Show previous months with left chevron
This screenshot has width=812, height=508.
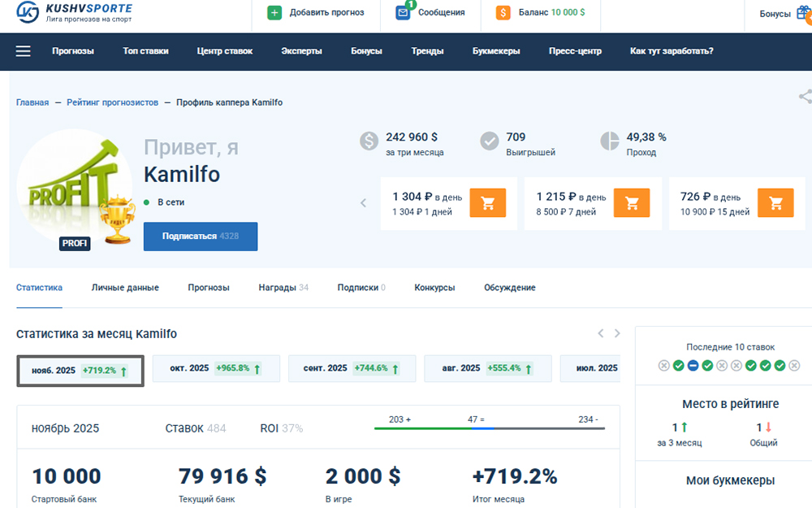pyautogui.click(x=601, y=333)
